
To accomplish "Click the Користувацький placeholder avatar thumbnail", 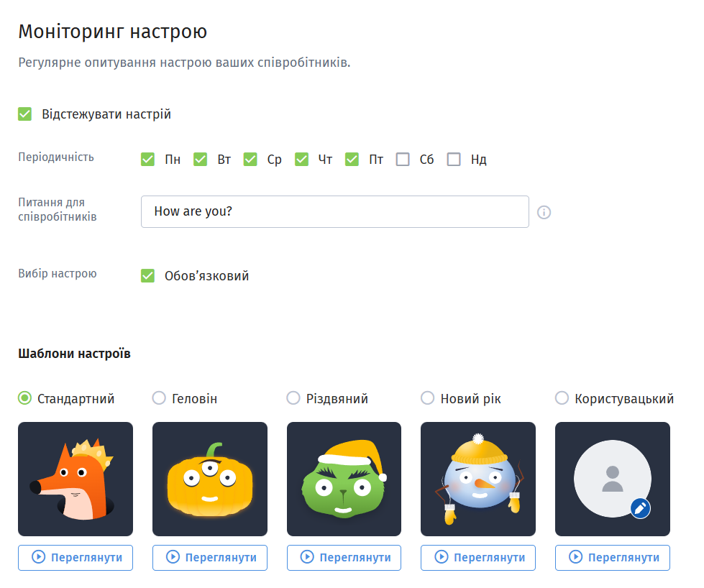I will tap(613, 479).
